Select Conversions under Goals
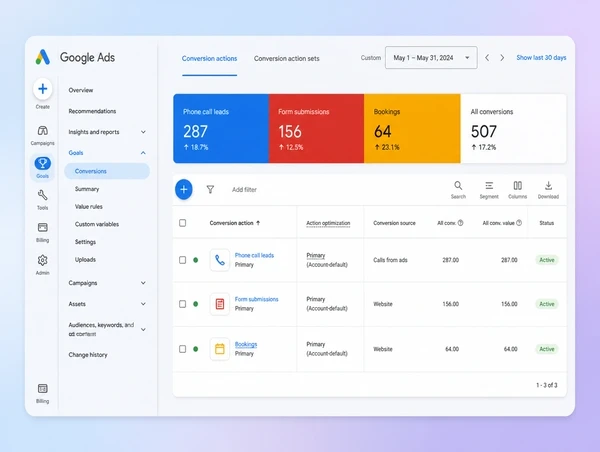 (x=107, y=171)
